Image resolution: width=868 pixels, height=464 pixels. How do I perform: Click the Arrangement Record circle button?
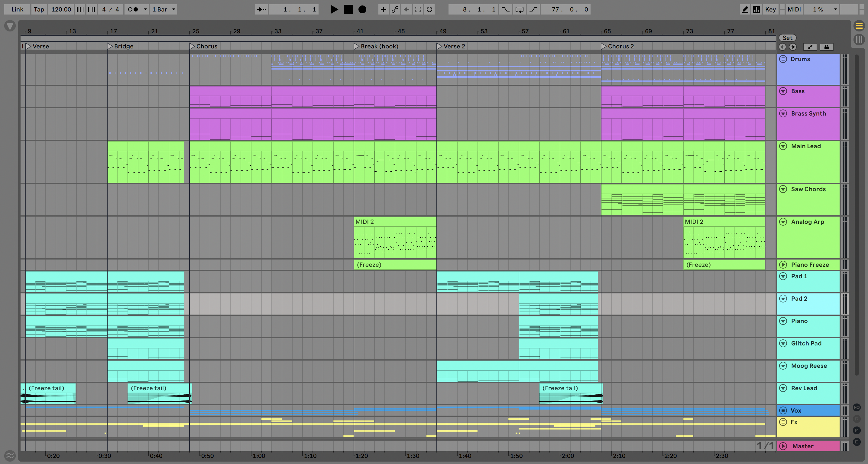tap(362, 9)
